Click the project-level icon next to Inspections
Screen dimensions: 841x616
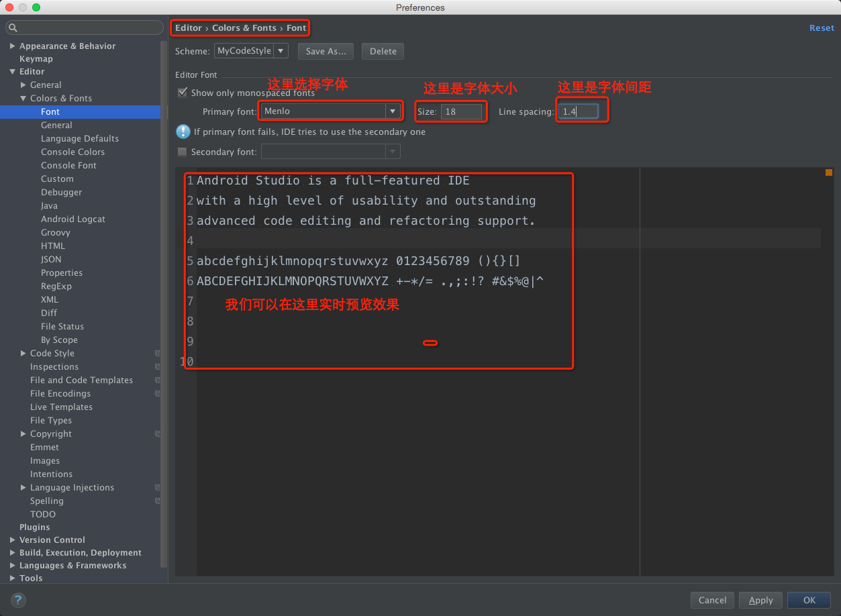pos(158,367)
